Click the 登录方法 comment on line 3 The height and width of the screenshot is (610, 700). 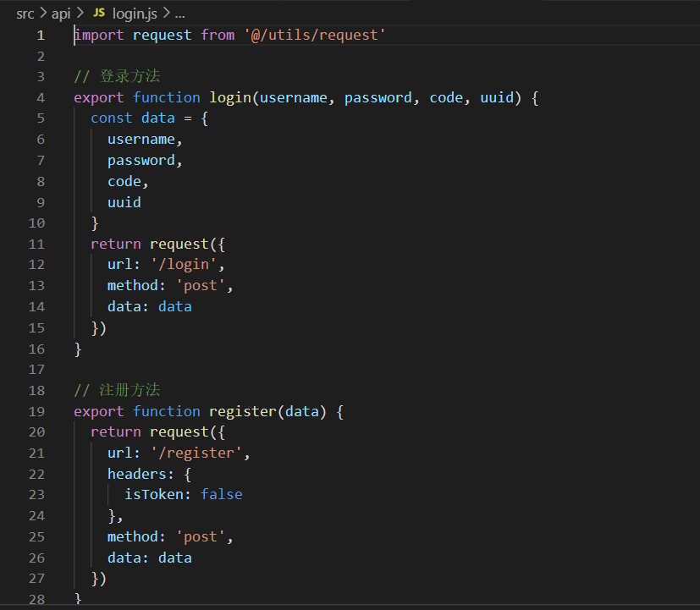tap(130, 76)
